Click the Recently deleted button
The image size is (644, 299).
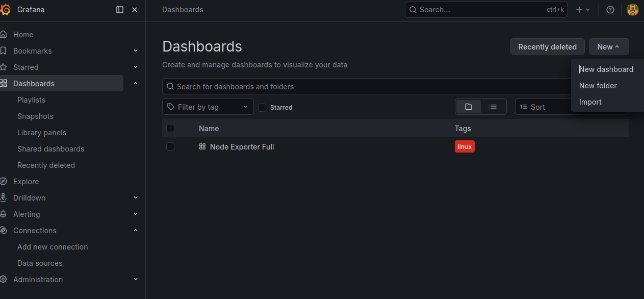[548, 46]
